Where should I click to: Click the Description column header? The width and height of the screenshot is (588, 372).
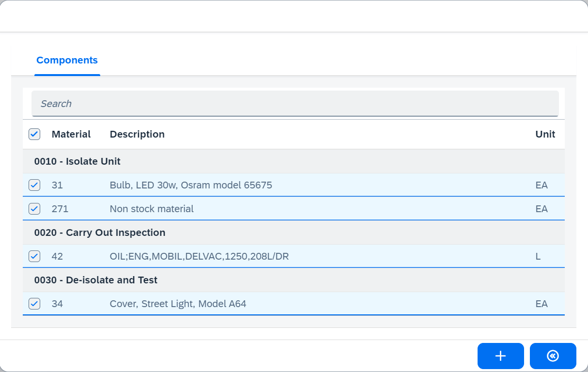(x=137, y=134)
